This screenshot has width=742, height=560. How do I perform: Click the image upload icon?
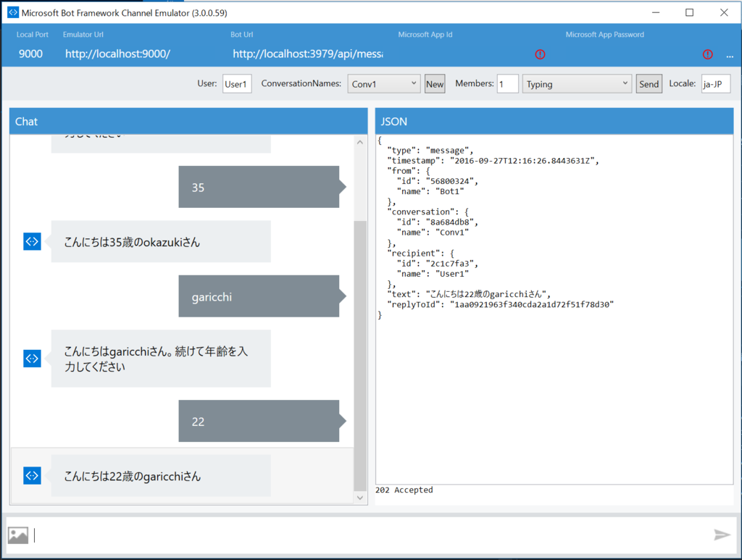pyautogui.click(x=18, y=535)
